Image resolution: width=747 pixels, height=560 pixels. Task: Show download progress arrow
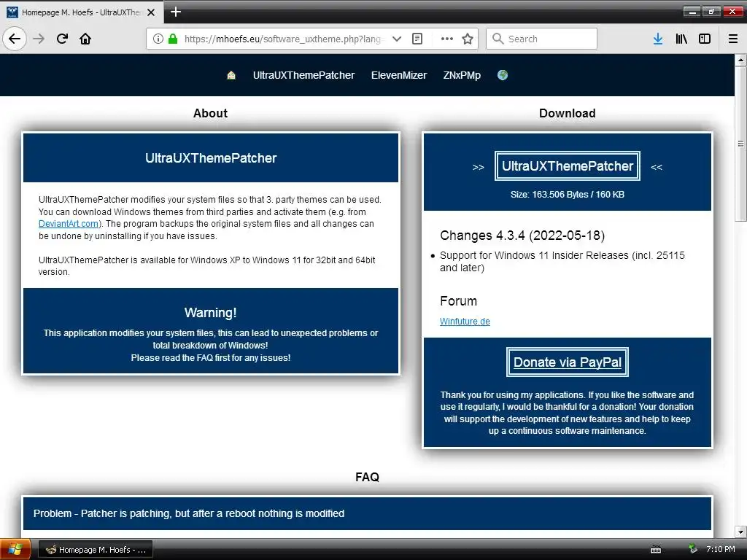[658, 39]
